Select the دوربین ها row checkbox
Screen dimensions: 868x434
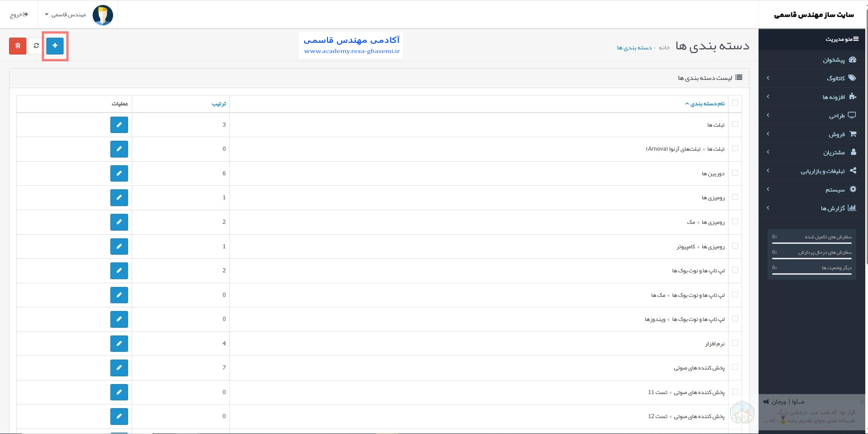point(735,173)
